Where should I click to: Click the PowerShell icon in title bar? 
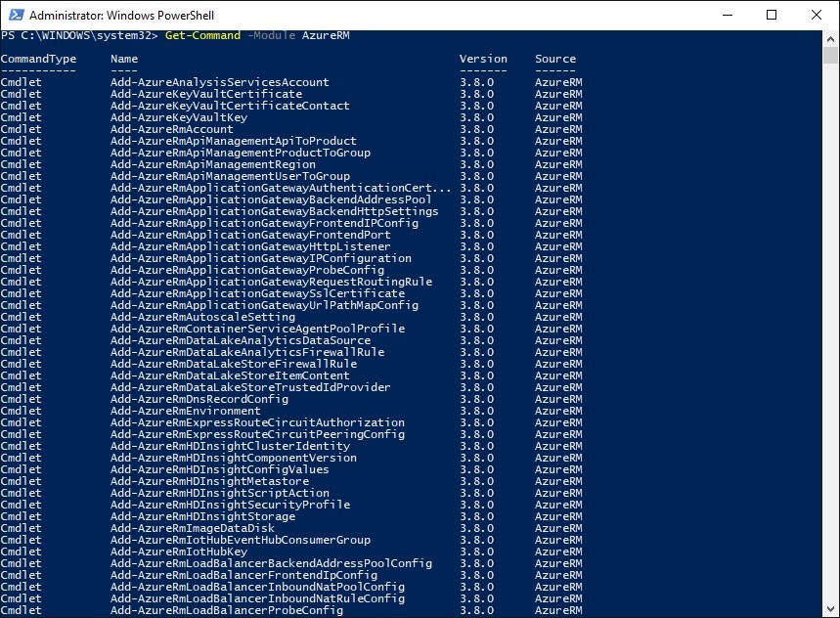(16, 15)
